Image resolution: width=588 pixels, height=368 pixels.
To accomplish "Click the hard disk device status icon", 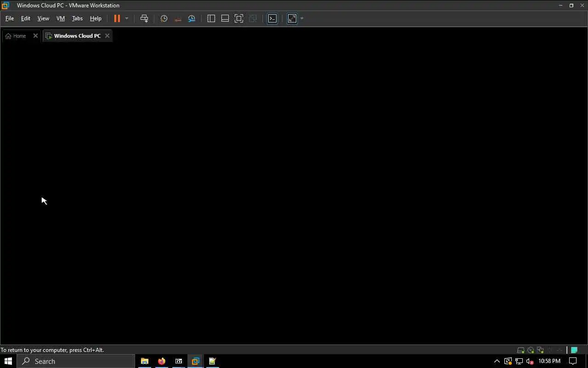I will coord(520,350).
